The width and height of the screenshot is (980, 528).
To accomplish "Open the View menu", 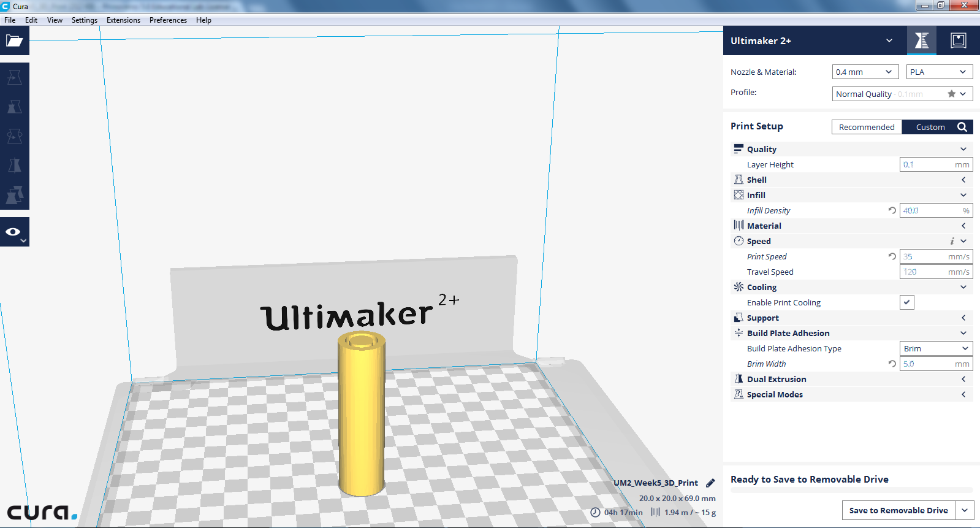I will pos(55,20).
